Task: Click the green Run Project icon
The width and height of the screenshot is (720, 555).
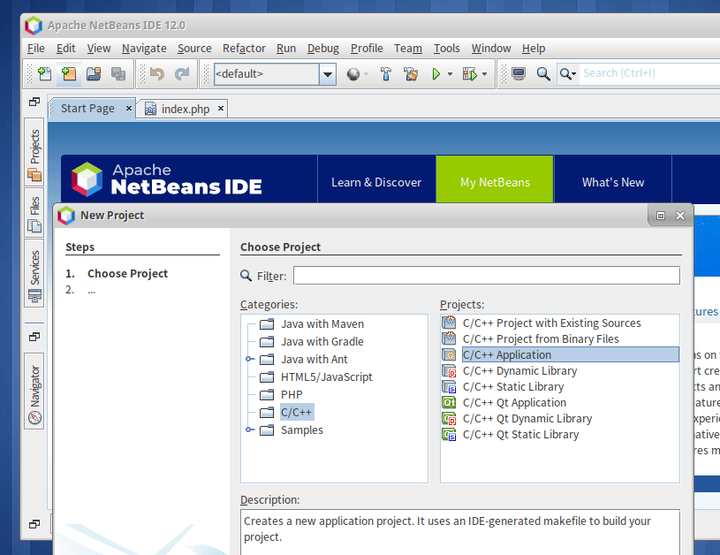Action: pyautogui.click(x=436, y=73)
